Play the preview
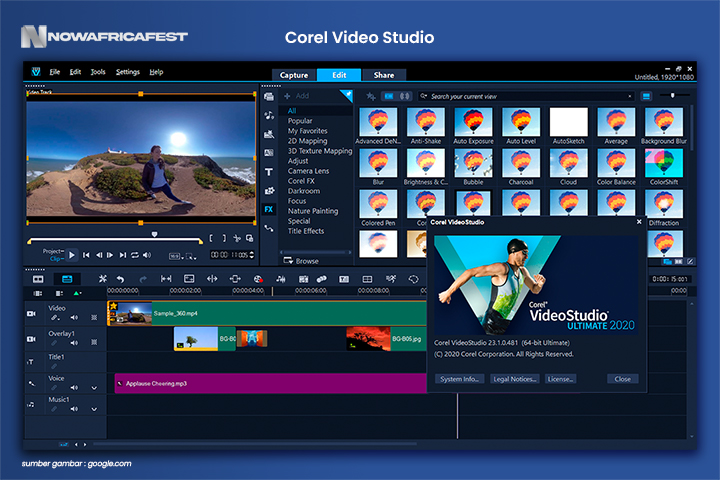The width and height of the screenshot is (720, 480). pos(72,255)
